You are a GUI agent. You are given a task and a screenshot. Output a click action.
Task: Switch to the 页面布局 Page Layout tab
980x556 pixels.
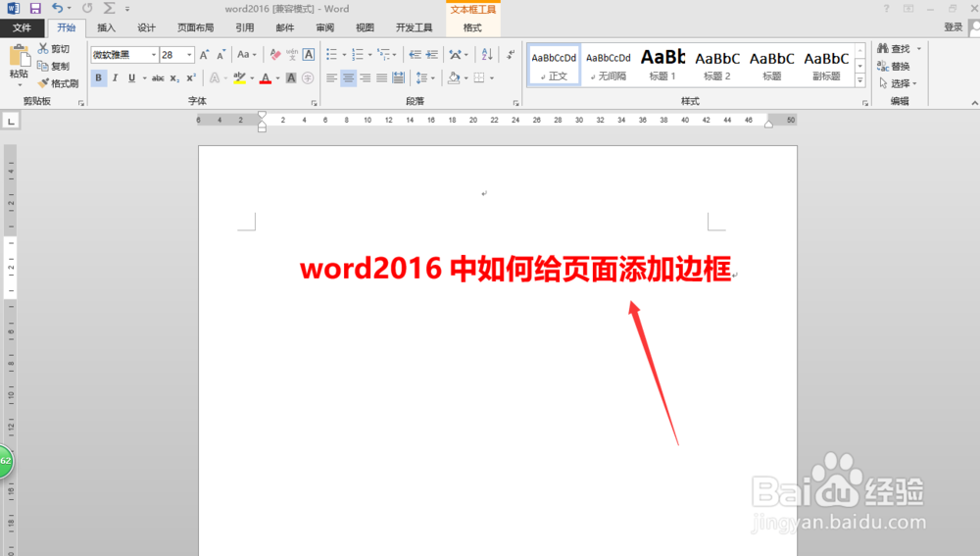[196, 27]
